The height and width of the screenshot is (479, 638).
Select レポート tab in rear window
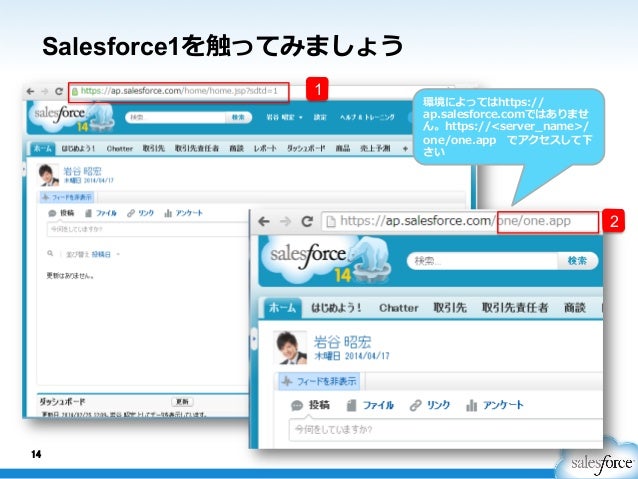[x=265, y=149]
